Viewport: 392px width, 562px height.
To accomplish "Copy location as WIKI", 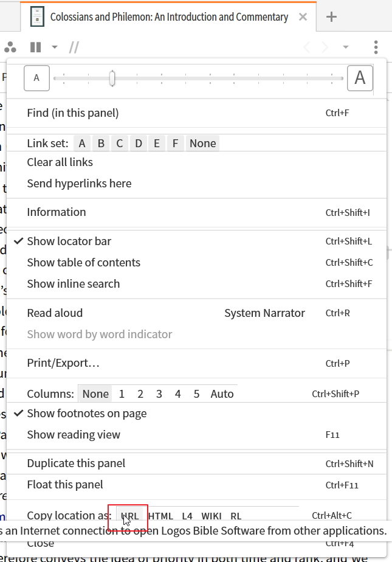I will (211, 516).
